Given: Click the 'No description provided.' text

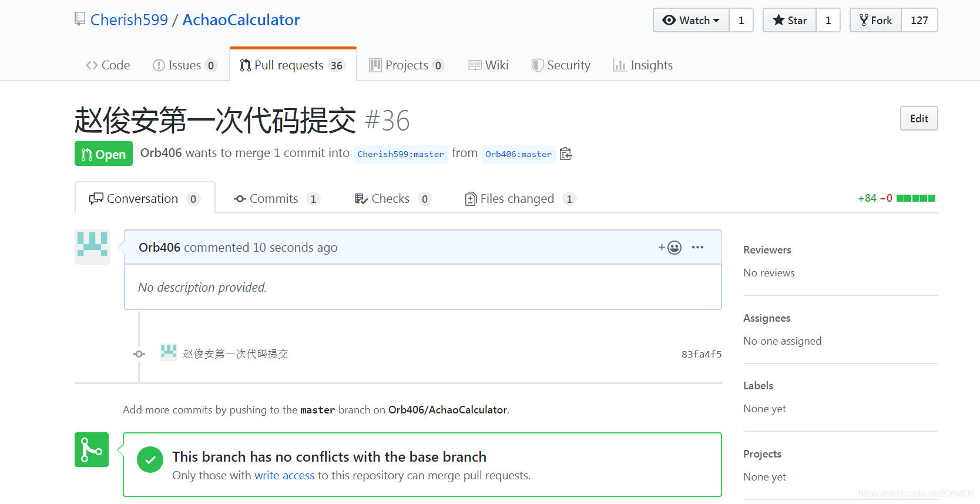Looking at the screenshot, I should [x=203, y=288].
